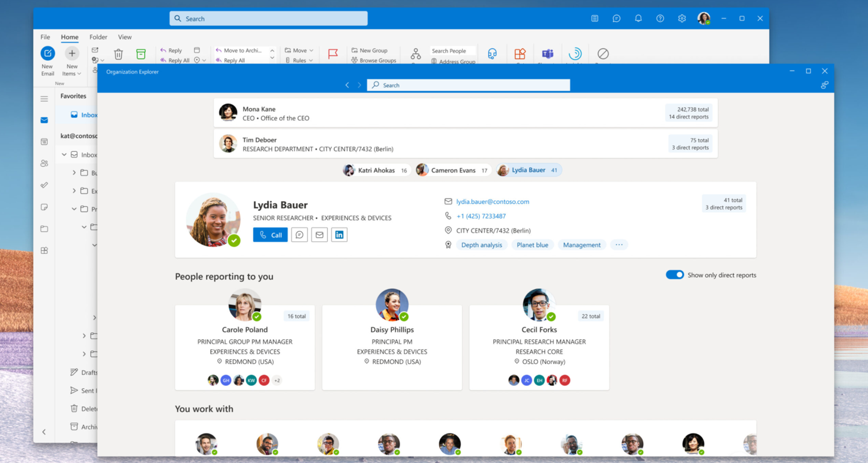Click the Organization Explorer search field

coord(469,84)
